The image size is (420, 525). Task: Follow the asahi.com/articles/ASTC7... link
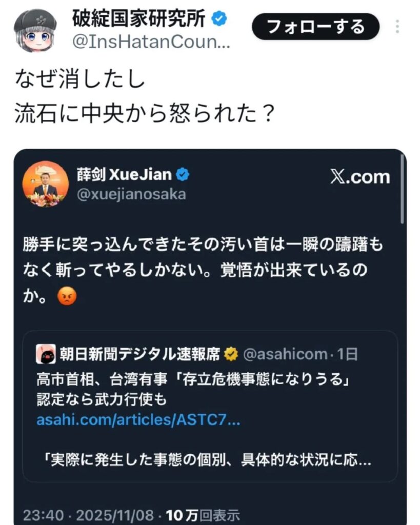138,420
